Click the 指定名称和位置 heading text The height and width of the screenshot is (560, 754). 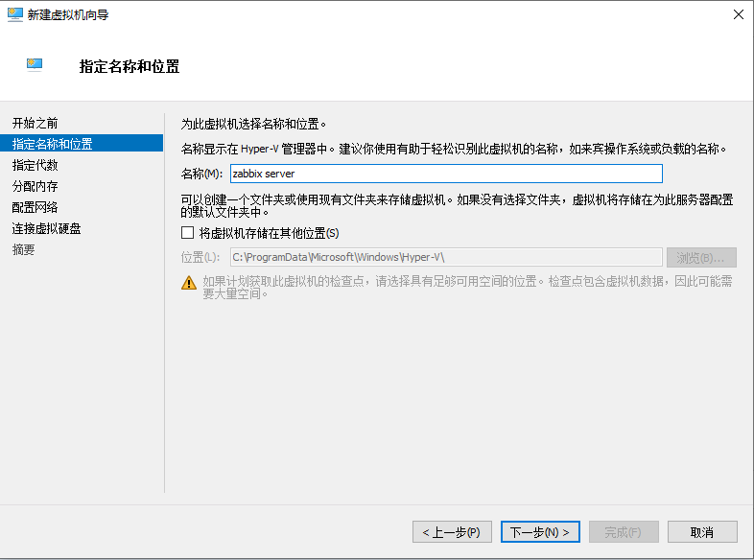point(130,66)
